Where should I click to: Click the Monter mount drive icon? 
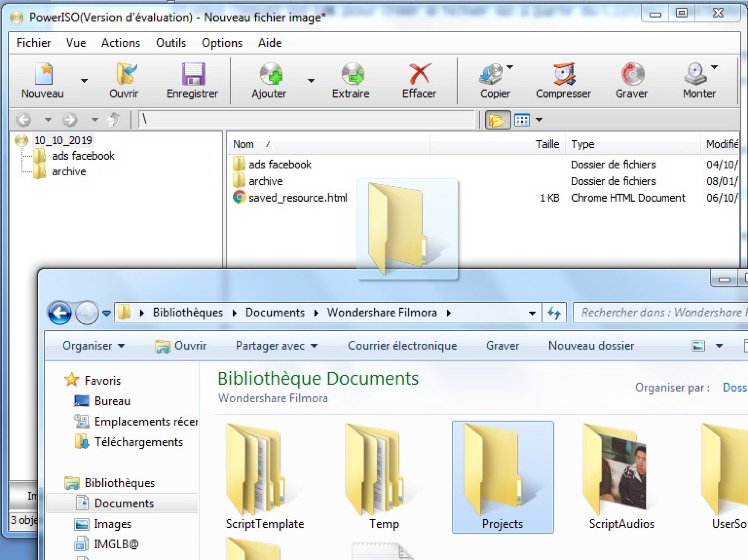point(695,74)
